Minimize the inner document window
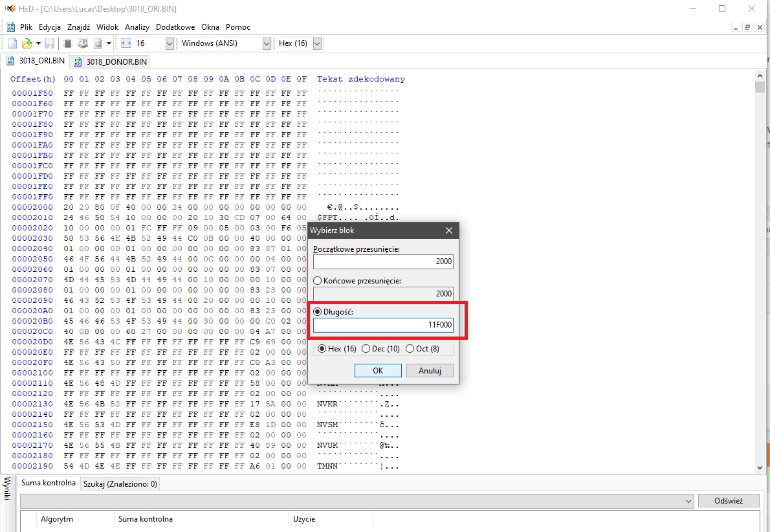This screenshot has height=532, width=770. tap(736, 28)
